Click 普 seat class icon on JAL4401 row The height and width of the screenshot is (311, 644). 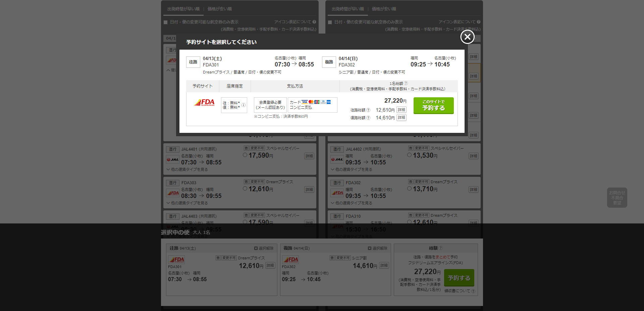point(246,148)
